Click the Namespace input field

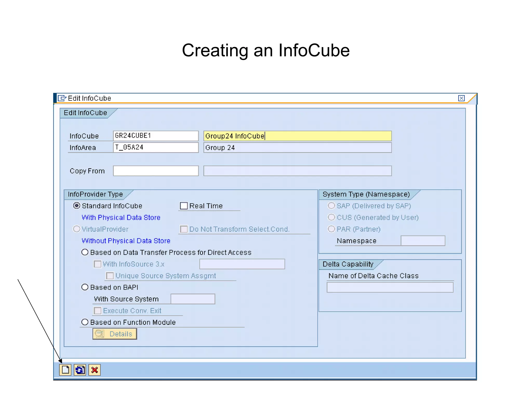(x=423, y=241)
